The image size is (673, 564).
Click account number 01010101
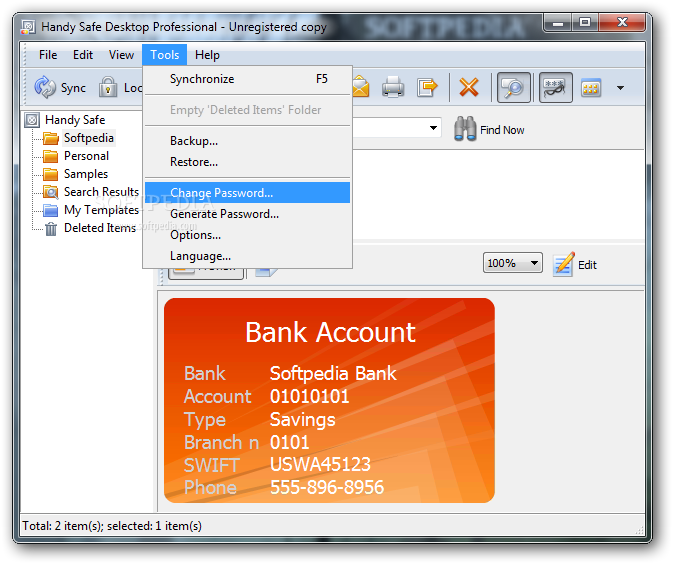(x=309, y=396)
